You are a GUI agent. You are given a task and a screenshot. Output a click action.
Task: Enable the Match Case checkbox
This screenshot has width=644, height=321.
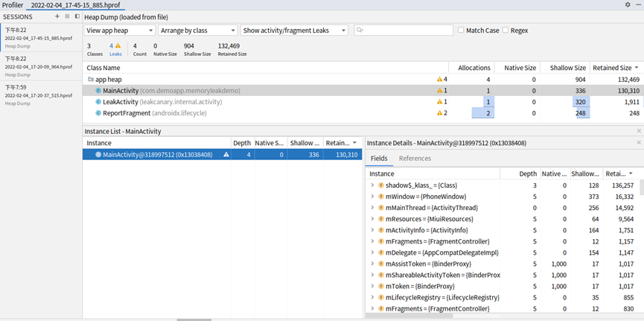click(461, 31)
